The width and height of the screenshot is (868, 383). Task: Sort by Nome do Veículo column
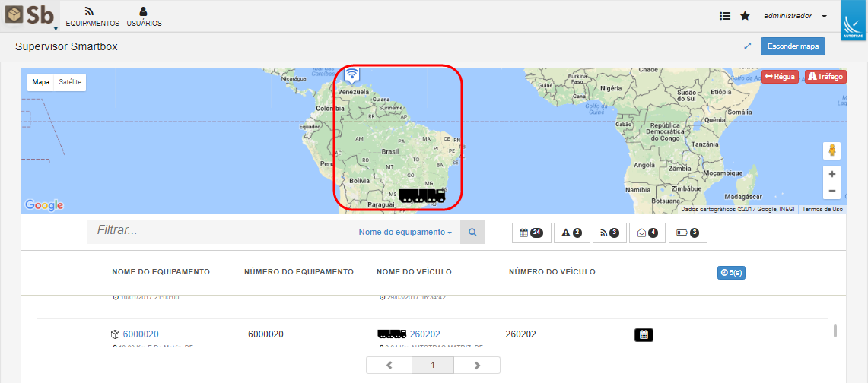point(414,272)
